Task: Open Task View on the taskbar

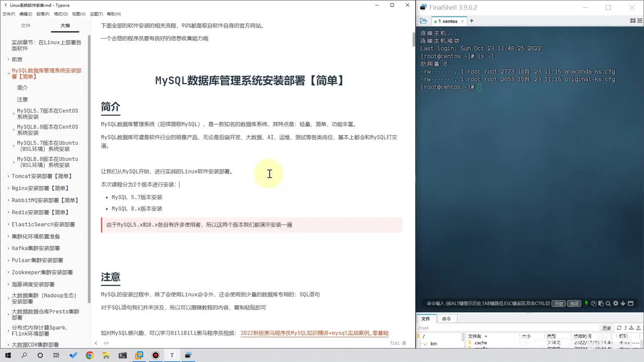Action: tap(57, 355)
